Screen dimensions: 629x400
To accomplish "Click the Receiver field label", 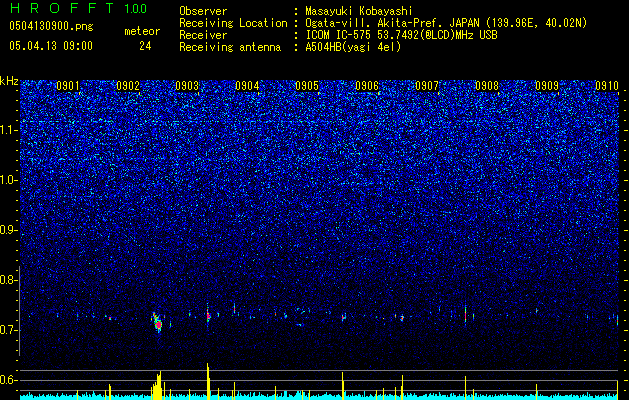I will click(x=203, y=35).
